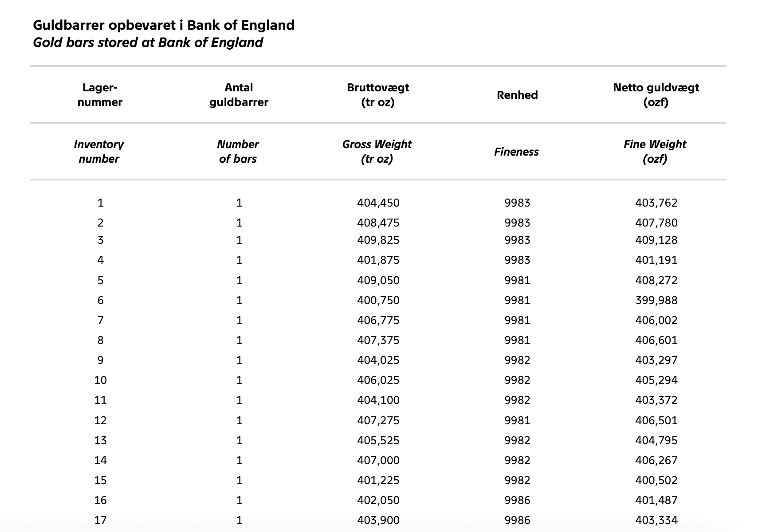770x532 pixels.
Task: Click the 'Fine Weight (ozf)' header
Action: coord(655,152)
